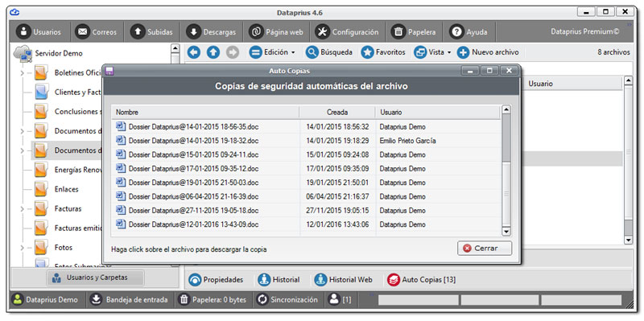Viewport: 644px width, 321px height.
Task: Open the Historial Web tab
Action: click(x=344, y=280)
